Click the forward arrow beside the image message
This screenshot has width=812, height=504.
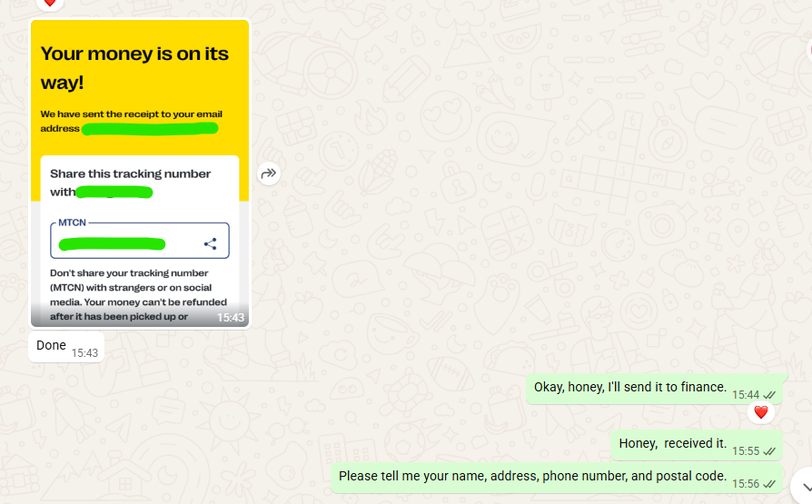tap(269, 173)
